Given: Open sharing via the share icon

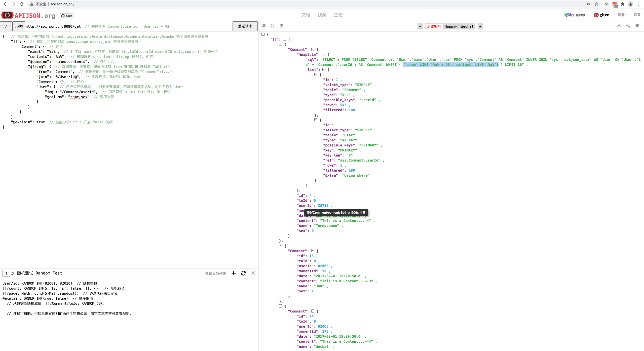Looking at the screenshot, I should [x=628, y=26].
